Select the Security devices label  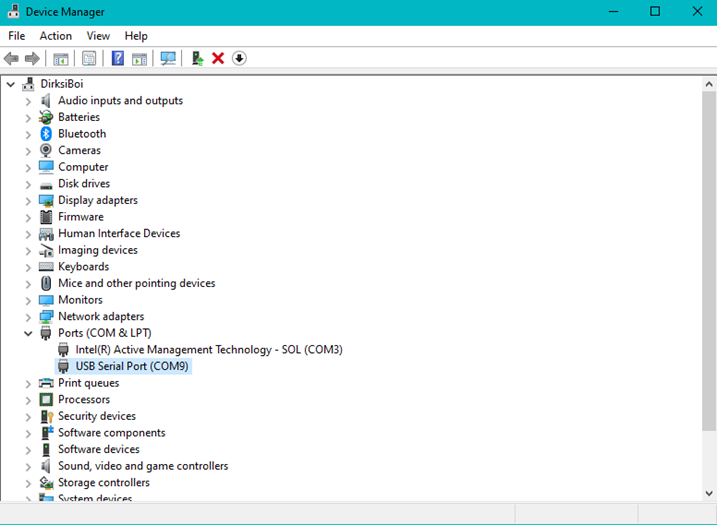tap(97, 416)
